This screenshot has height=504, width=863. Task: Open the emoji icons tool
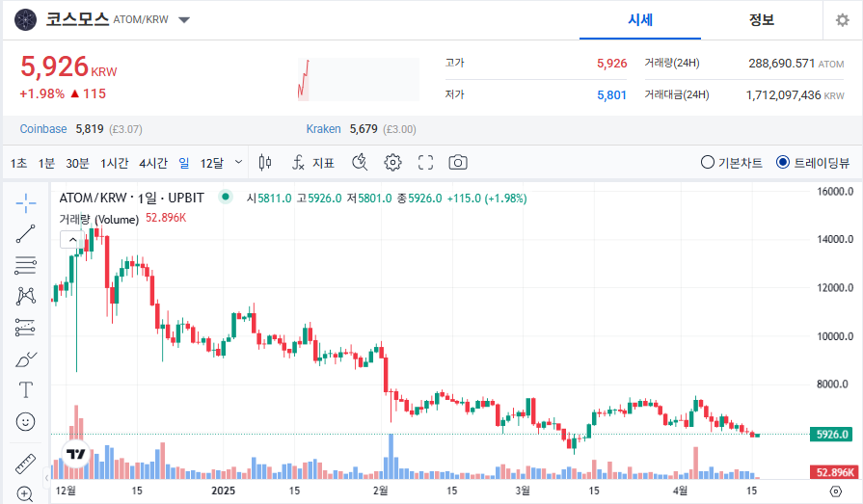pyautogui.click(x=25, y=421)
